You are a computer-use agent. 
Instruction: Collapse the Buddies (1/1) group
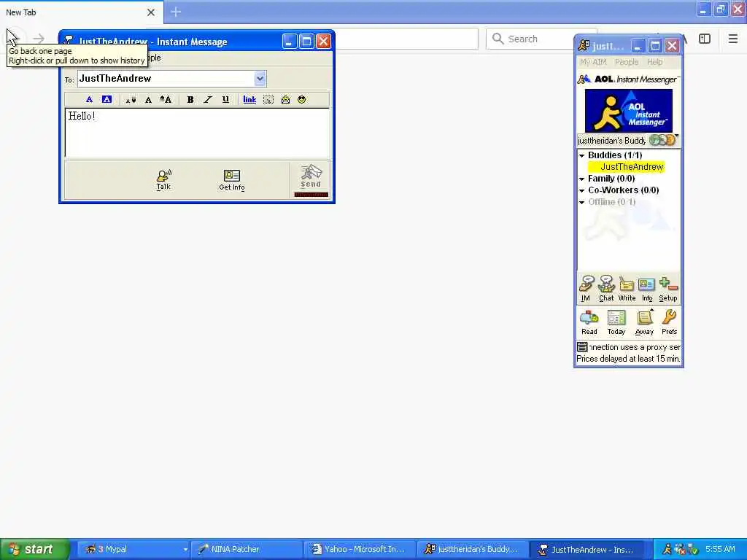581,156
